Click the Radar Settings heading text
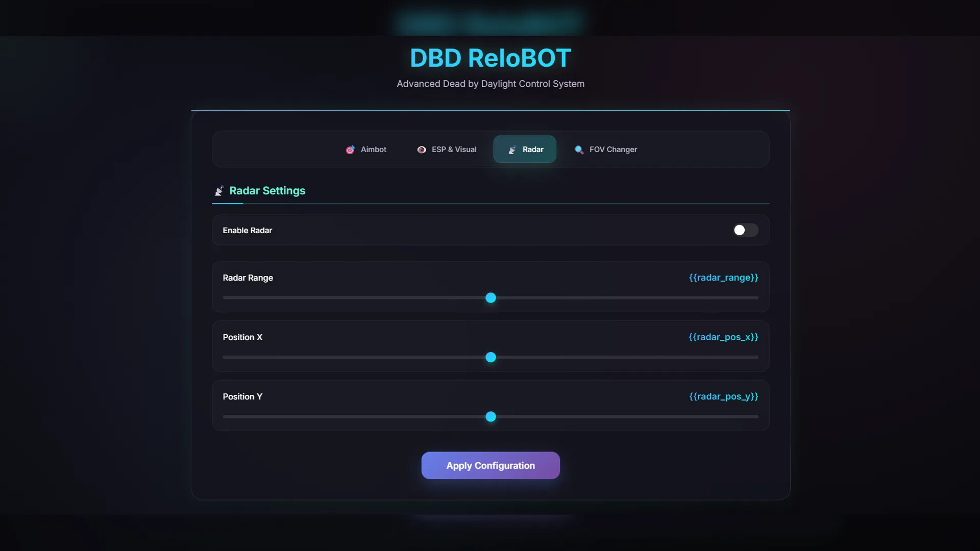This screenshot has width=980, height=551. pos(267,191)
